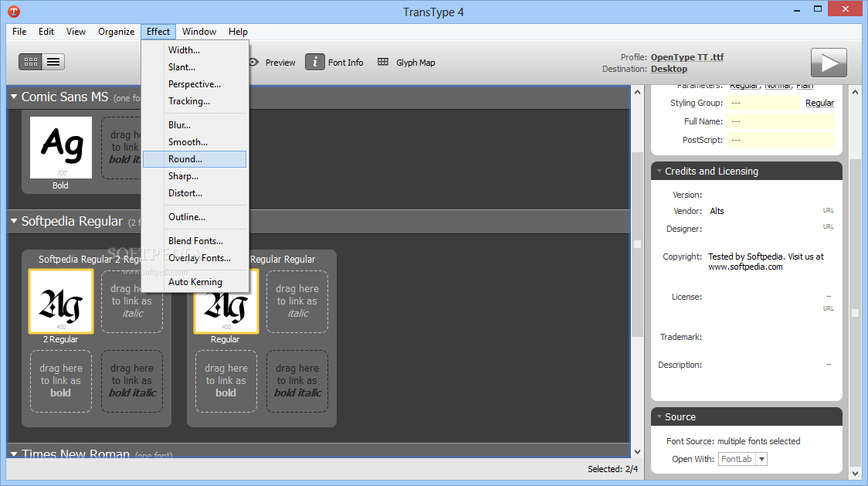Image resolution: width=868 pixels, height=486 pixels.
Task: Click Regular link beside Styling Group
Action: 819,103
